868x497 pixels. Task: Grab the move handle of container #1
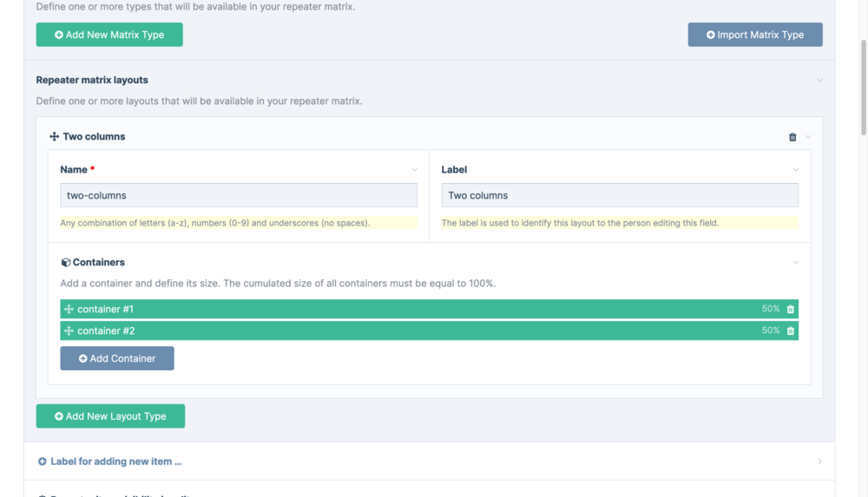(x=69, y=310)
